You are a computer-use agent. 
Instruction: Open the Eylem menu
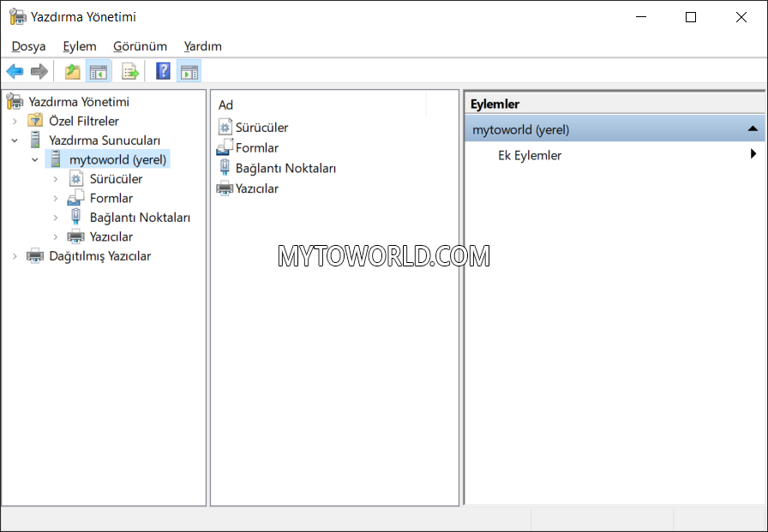pos(79,46)
